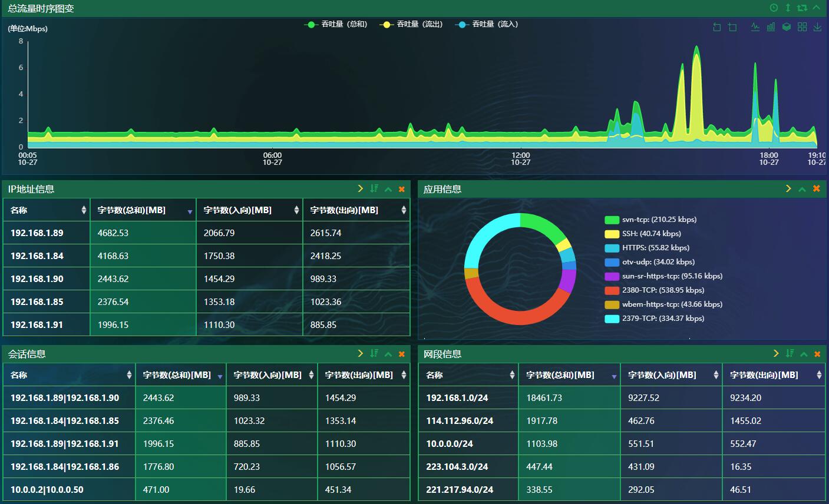Toggle the 2380-TCP legend entry

click(x=655, y=290)
